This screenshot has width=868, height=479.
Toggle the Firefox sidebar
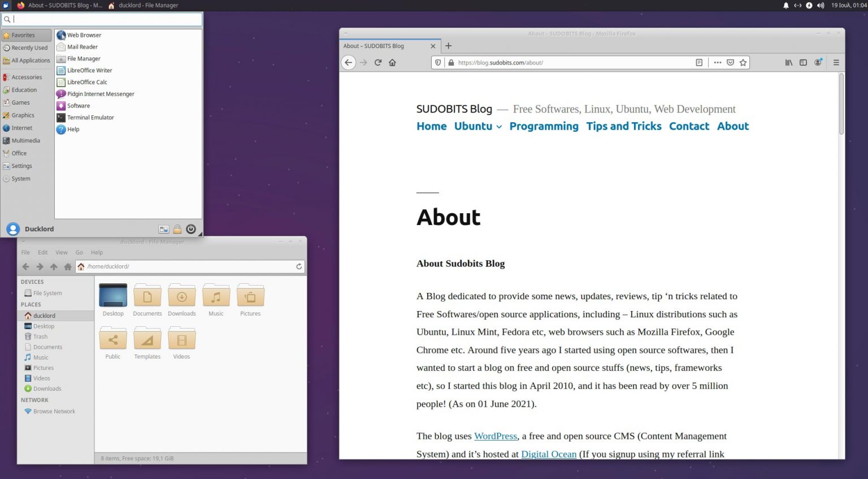tap(804, 62)
